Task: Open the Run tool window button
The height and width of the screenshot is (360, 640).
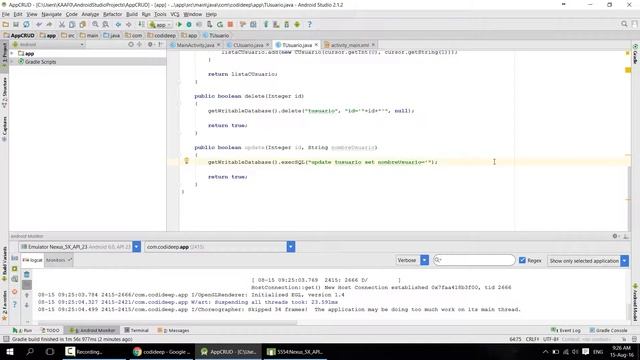Action: pyautogui.click(x=22, y=330)
